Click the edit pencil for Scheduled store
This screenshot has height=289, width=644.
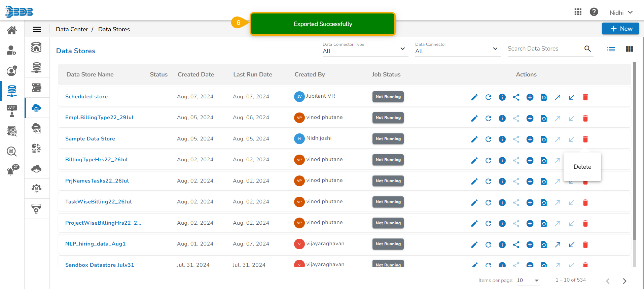[474, 97]
